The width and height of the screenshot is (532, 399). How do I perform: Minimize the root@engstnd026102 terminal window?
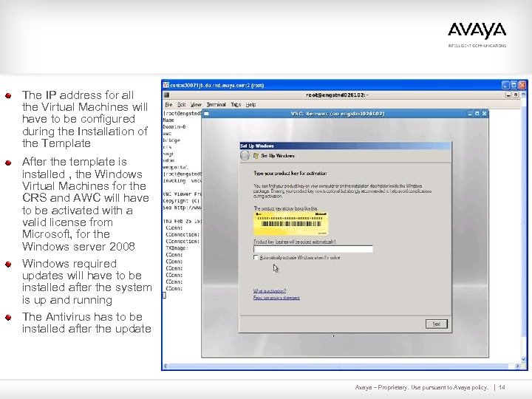coord(508,95)
